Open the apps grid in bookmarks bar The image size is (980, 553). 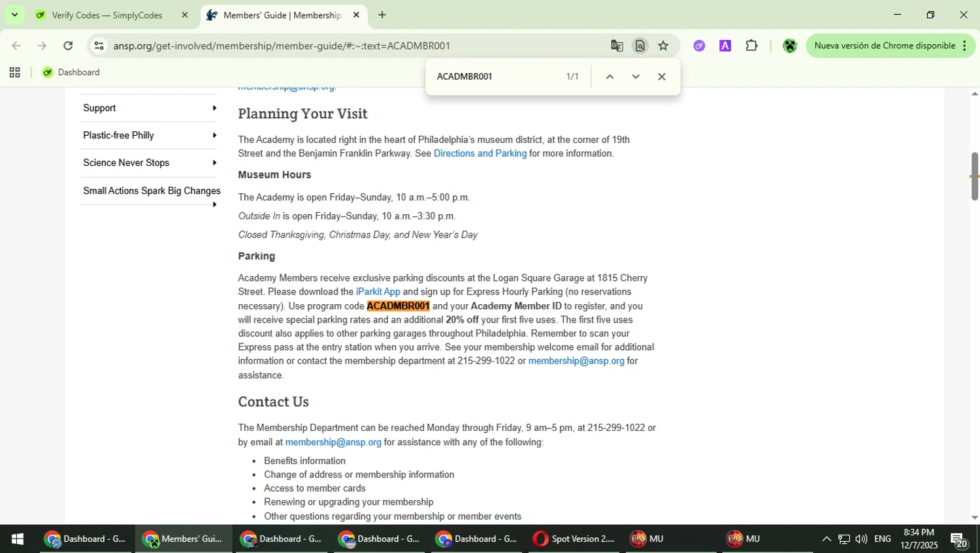coord(14,72)
